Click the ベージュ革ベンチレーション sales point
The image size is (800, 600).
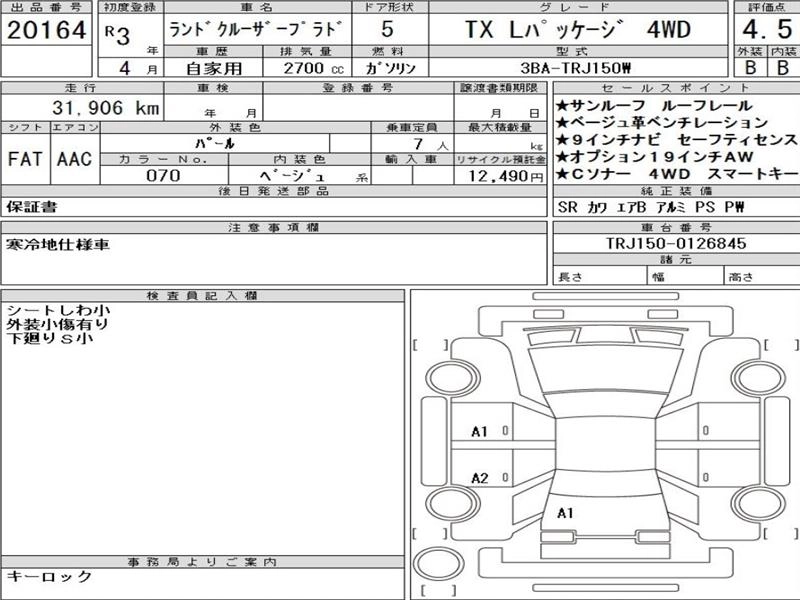pos(662,122)
